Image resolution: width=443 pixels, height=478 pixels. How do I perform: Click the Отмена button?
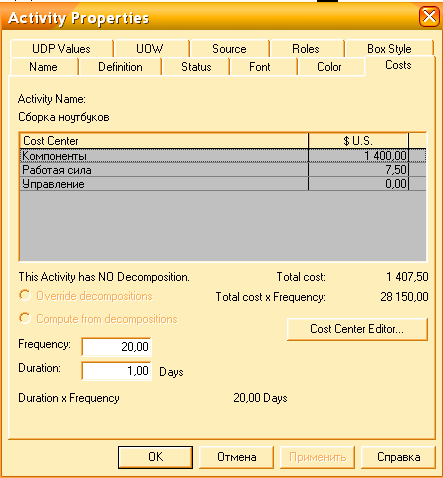[237, 457]
